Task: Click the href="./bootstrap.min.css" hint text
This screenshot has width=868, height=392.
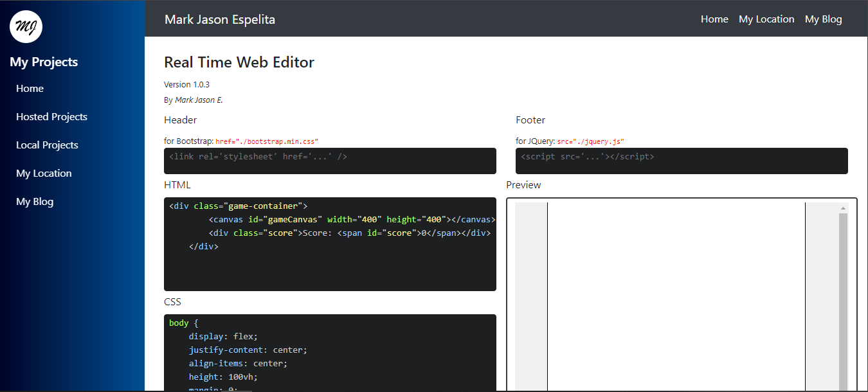Action: 267,141
